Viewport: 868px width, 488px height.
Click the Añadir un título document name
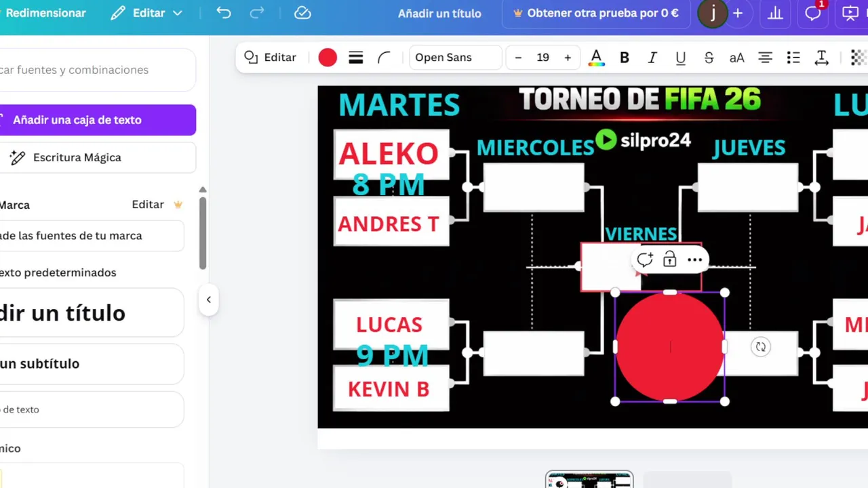(x=439, y=14)
